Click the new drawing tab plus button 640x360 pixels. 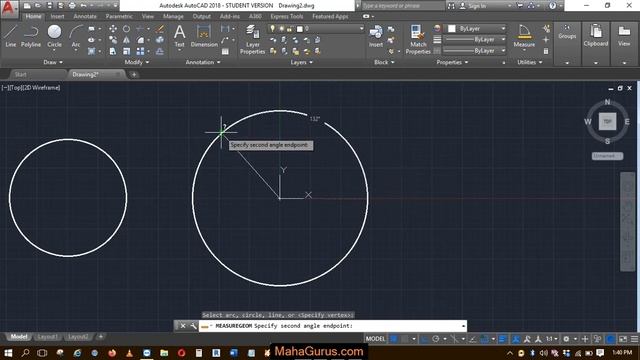pyautogui.click(x=134, y=74)
